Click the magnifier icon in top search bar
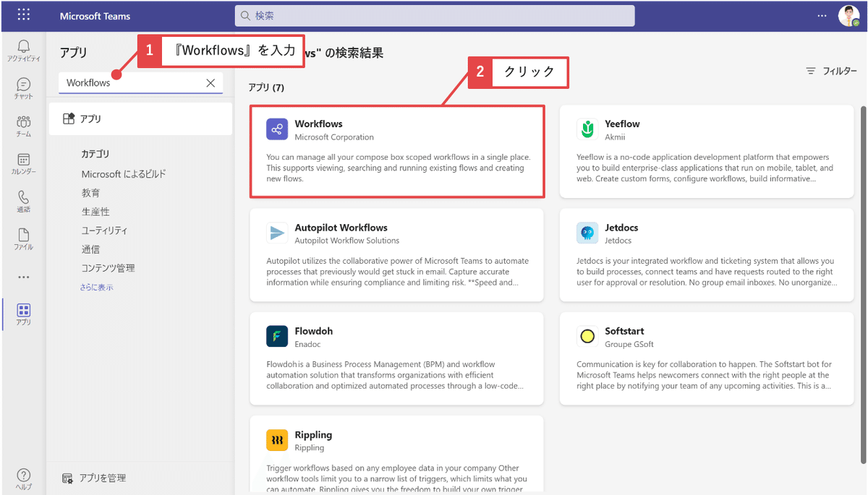This screenshot has width=868, height=495. (245, 16)
